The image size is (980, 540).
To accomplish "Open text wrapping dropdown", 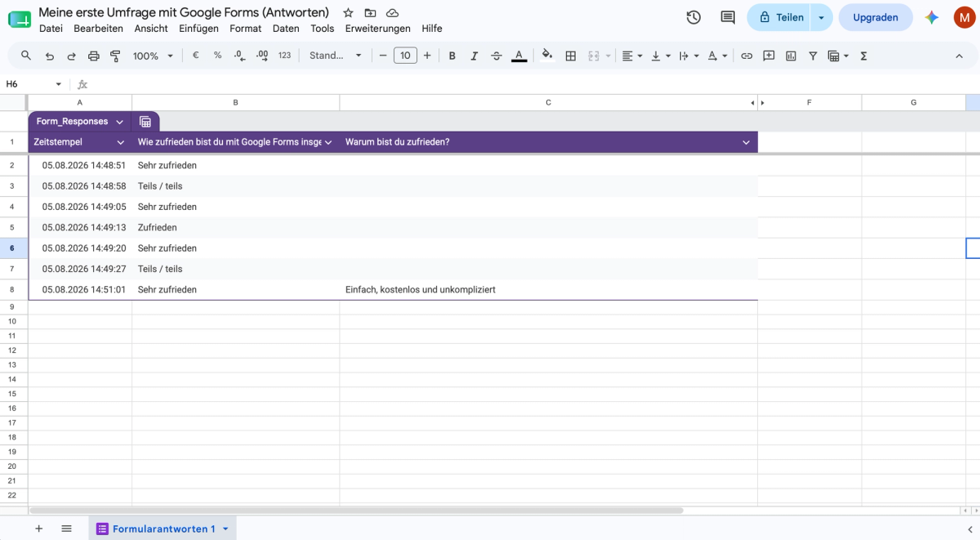I will pyautogui.click(x=689, y=56).
